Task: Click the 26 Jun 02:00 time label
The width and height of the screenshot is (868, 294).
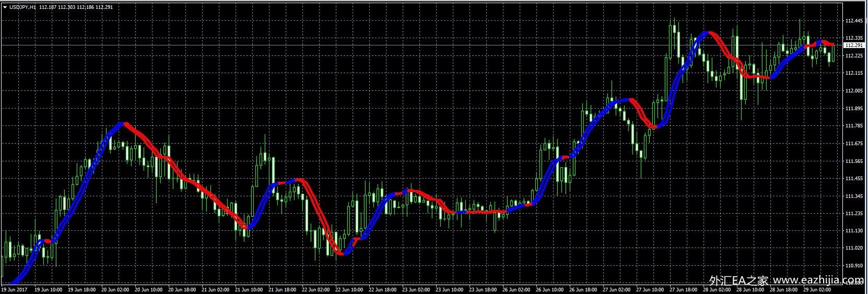Action: click(x=517, y=289)
